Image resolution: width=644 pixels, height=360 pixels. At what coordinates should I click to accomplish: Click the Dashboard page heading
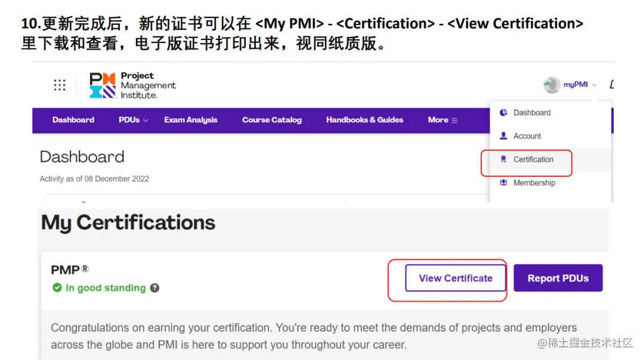click(82, 157)
